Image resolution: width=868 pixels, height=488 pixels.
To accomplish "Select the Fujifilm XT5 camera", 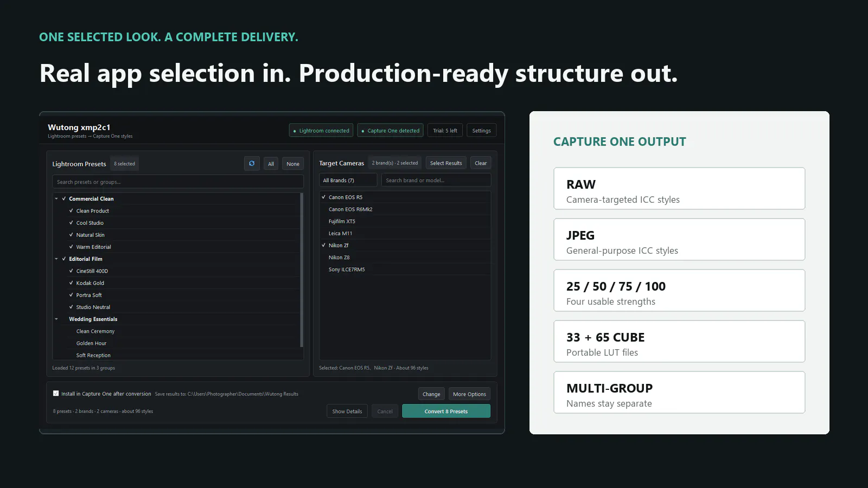I will click(x=405, y=221).
